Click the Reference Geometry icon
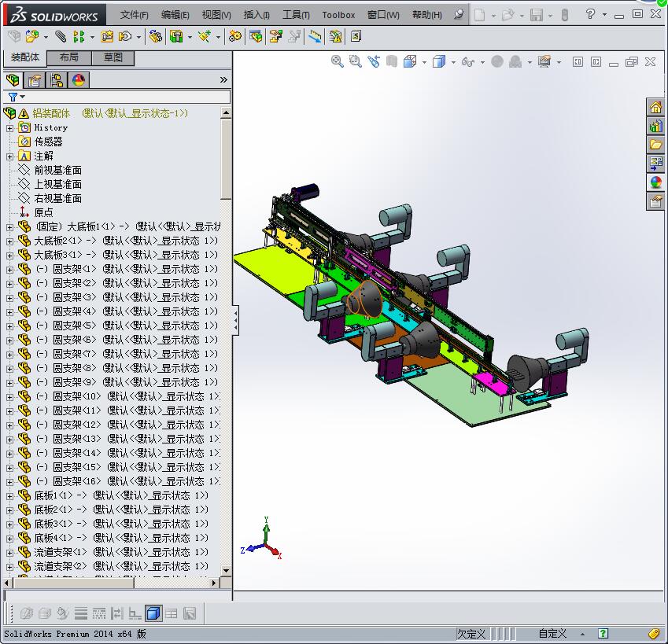The height and width of the screenshot is (644, 668). [x=205, y=37]
